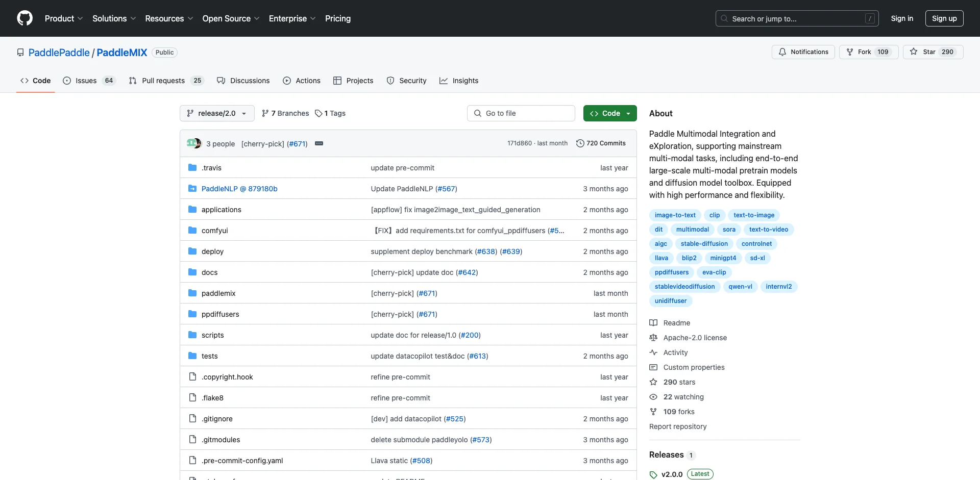Switch to the Actions tab
This screenshot has height=480, width=980.
tap(302, 81)
